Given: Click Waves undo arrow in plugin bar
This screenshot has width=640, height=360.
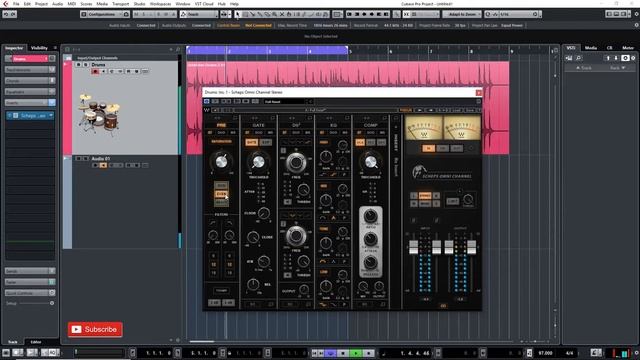Looking at the screenshot, I should click(x=216, y=110).
